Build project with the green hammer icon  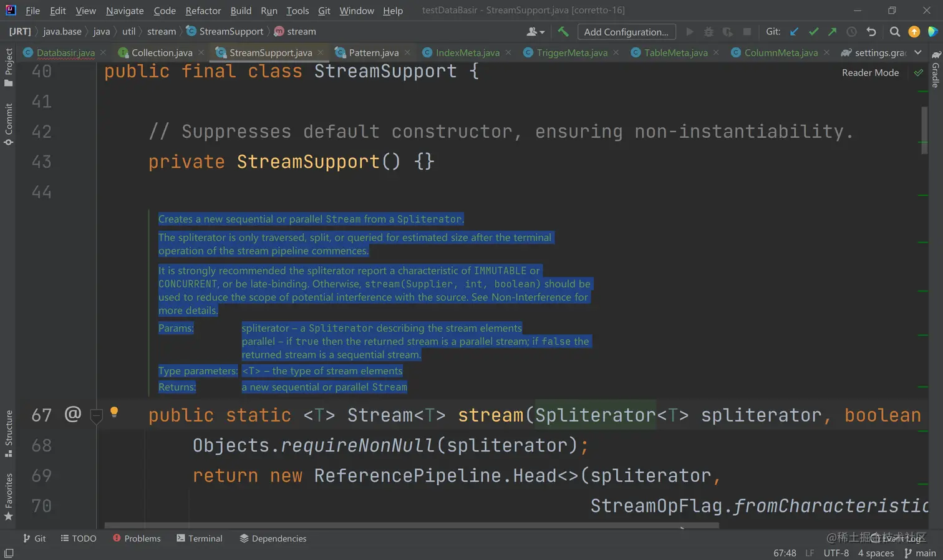point(563,31)
